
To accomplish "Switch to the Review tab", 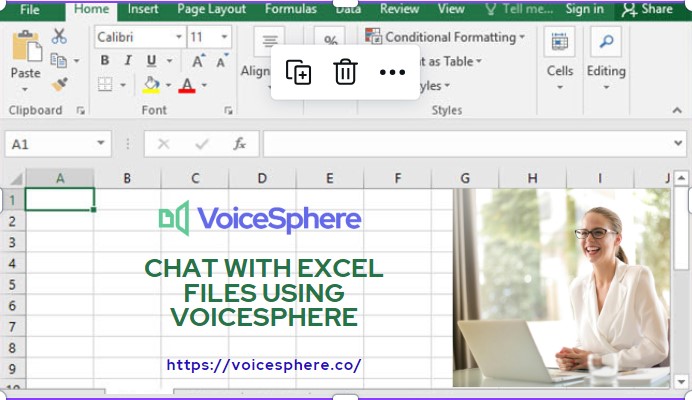I will pyautogui.click(x=399, y=9).
